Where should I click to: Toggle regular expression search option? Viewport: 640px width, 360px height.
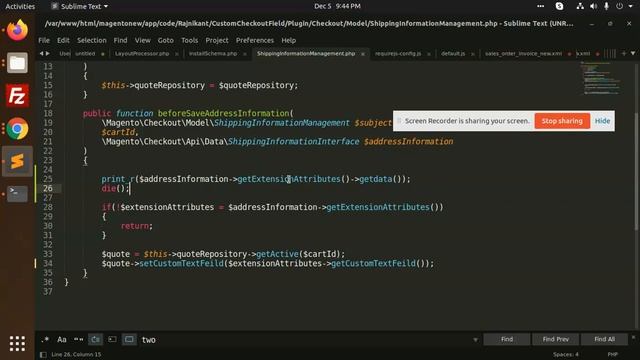(45, 340)
